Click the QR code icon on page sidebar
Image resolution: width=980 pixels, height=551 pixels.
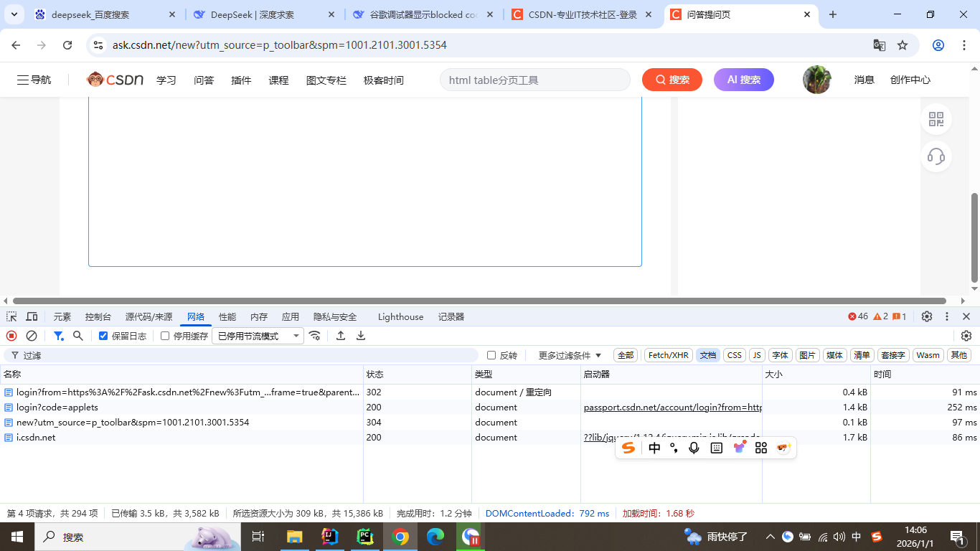click(x=936, y=119)
